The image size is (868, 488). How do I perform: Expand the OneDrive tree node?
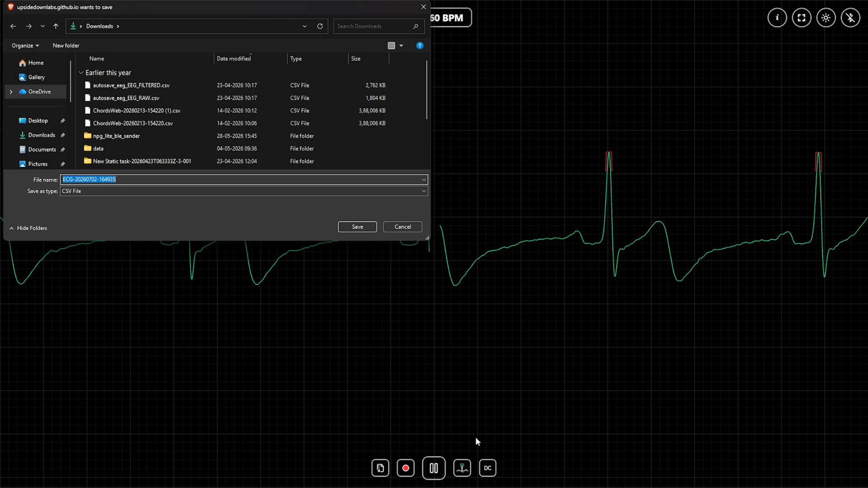[x=11, y=92]
